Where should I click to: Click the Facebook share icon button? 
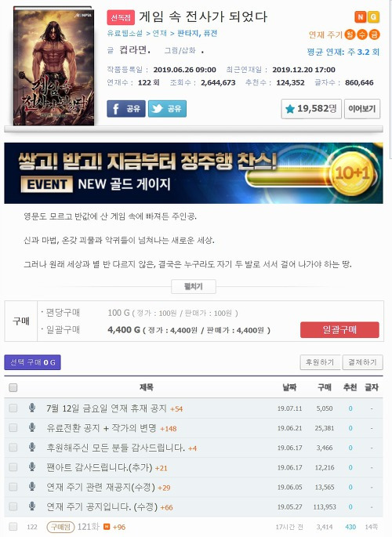point(126,108)
